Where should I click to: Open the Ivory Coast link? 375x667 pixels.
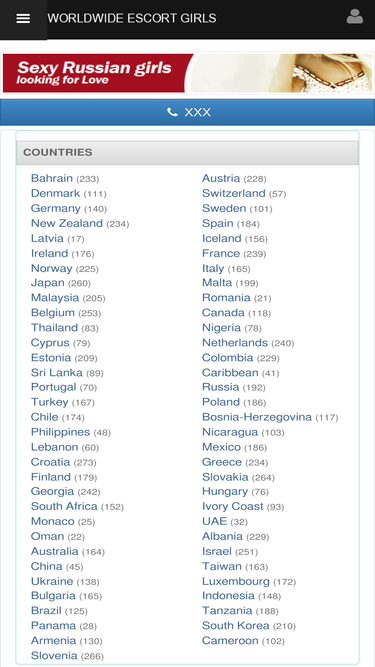point(233,507)
